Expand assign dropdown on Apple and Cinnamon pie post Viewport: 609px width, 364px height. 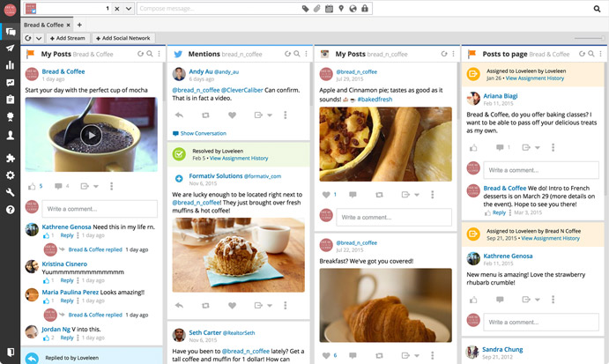(417, 195)
